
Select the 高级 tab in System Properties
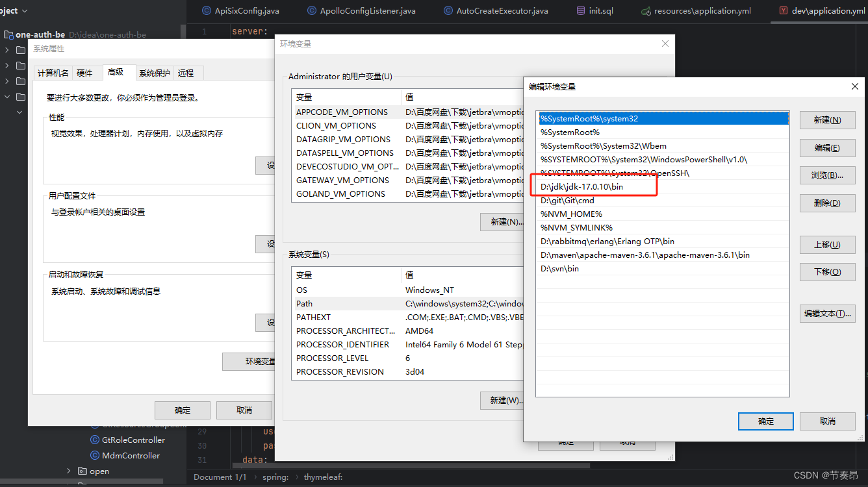click(117, 72)
